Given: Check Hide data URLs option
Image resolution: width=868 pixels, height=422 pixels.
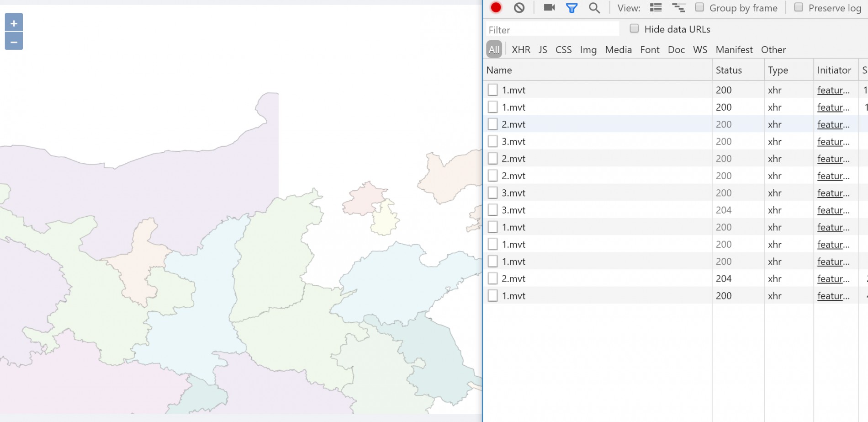Looking at the screenshot, I should point(634,29).
